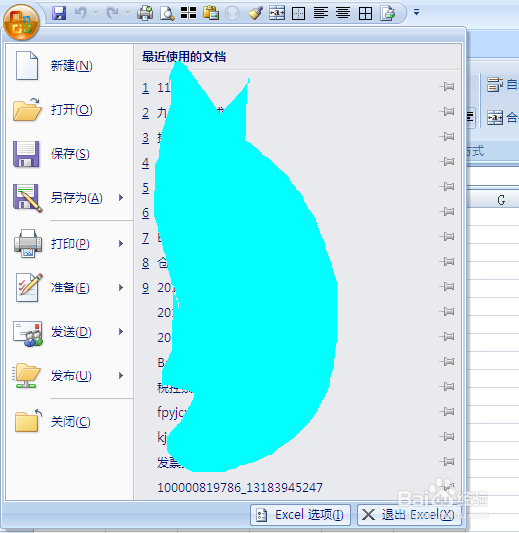Click the Format Painter brush icon

point(255,13)
